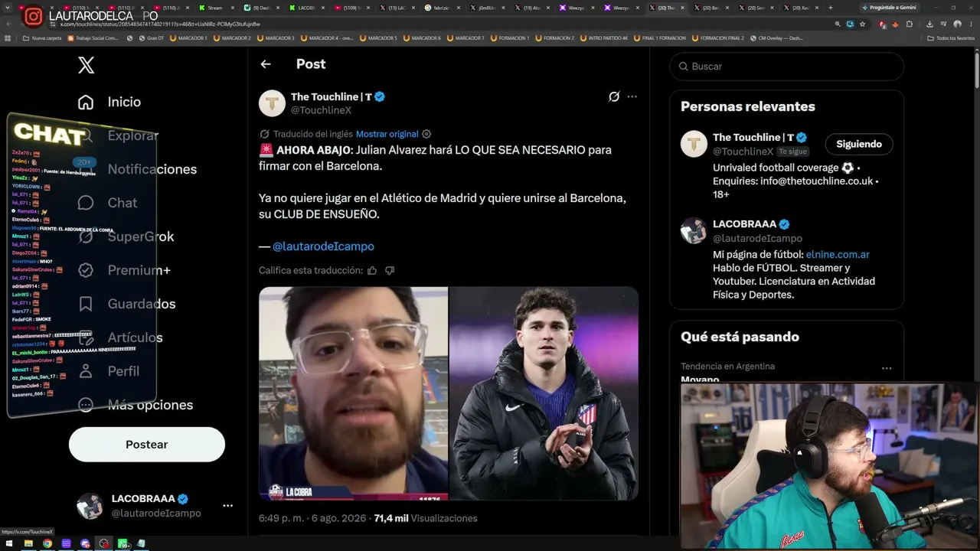Open Perfil person icon

click(86, 371)
